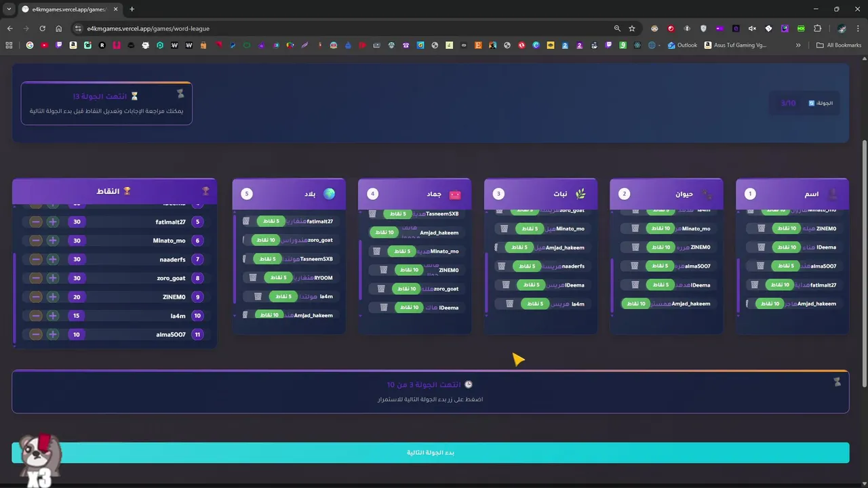Screen dimensions: 868x488
Task: Delete ZINEM0's answer in جماد column
Action: pyautogui.click(x=384, y=270)
